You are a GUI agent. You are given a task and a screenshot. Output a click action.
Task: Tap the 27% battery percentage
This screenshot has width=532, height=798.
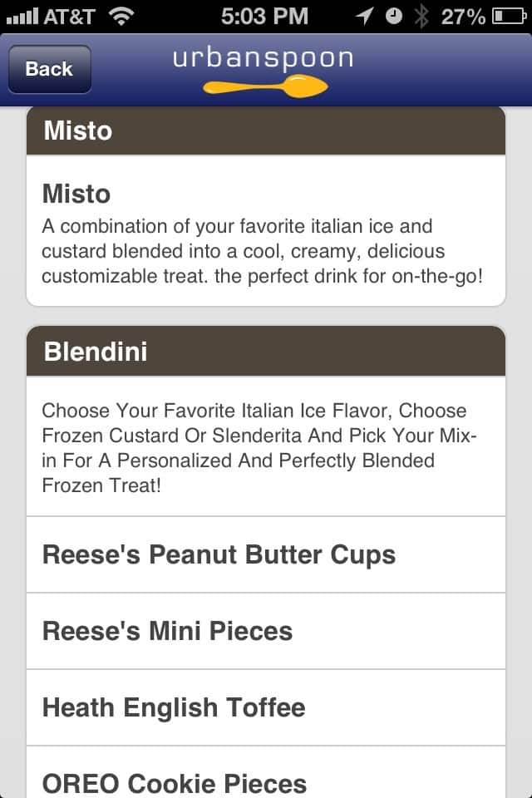pos(463,16)
